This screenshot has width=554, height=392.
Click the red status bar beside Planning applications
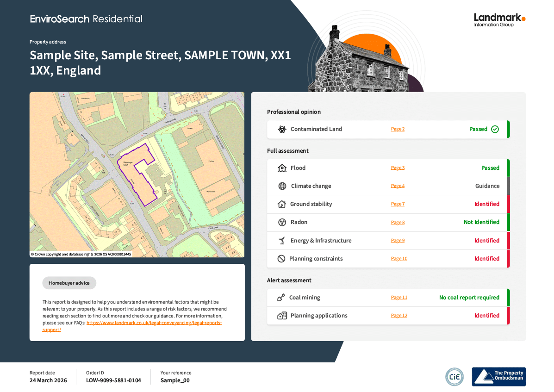508,316
